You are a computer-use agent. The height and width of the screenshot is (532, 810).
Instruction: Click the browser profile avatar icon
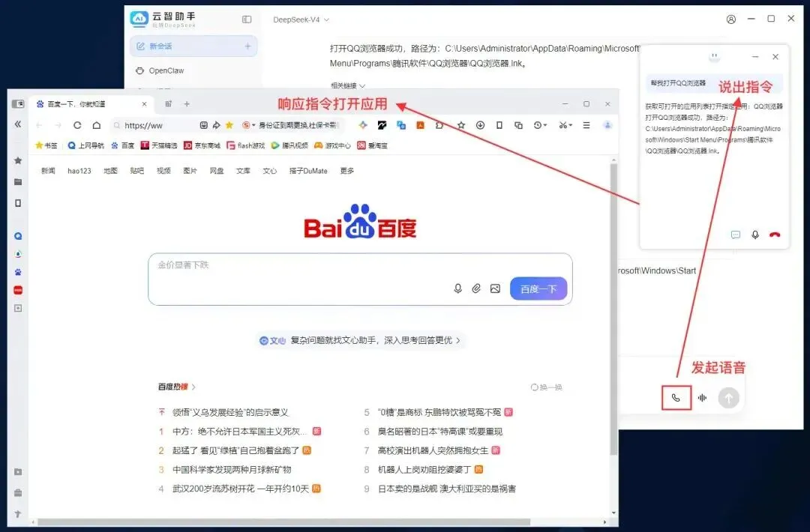pyautogui.click(x=607, y=125)
